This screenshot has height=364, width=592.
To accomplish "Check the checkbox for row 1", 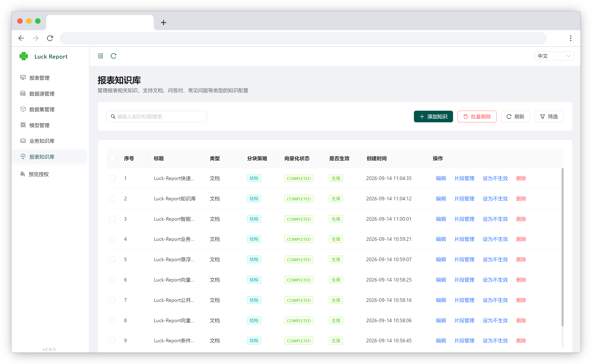I will (x=113, y=178).
